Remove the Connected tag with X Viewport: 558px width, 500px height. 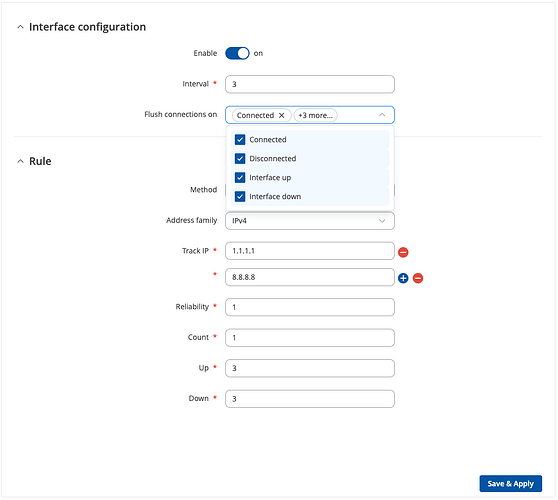point(281,115)
